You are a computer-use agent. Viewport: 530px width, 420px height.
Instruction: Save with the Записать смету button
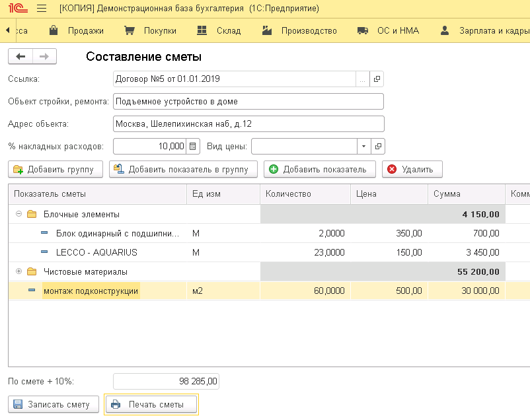point(53,404)
